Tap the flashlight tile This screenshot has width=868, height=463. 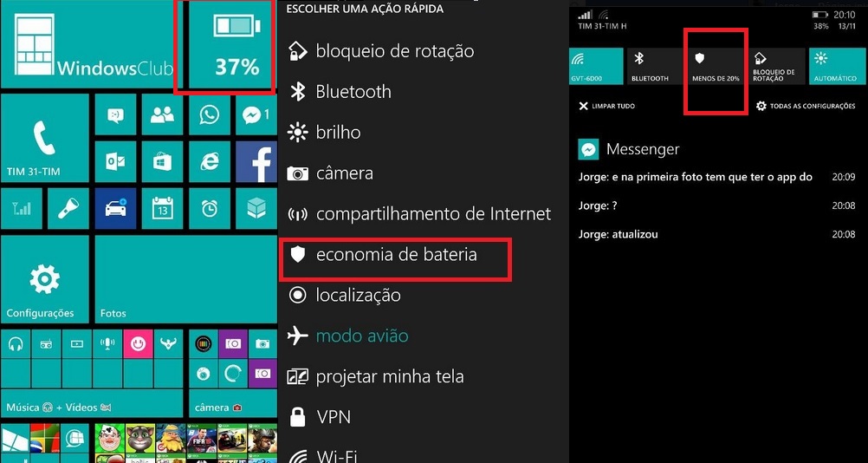(68, 209)
